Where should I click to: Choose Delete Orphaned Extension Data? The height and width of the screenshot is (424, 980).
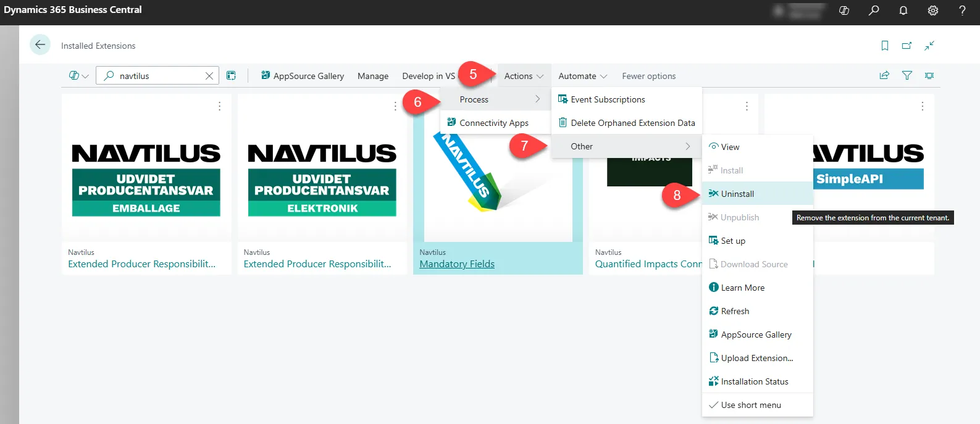point(632,123)
